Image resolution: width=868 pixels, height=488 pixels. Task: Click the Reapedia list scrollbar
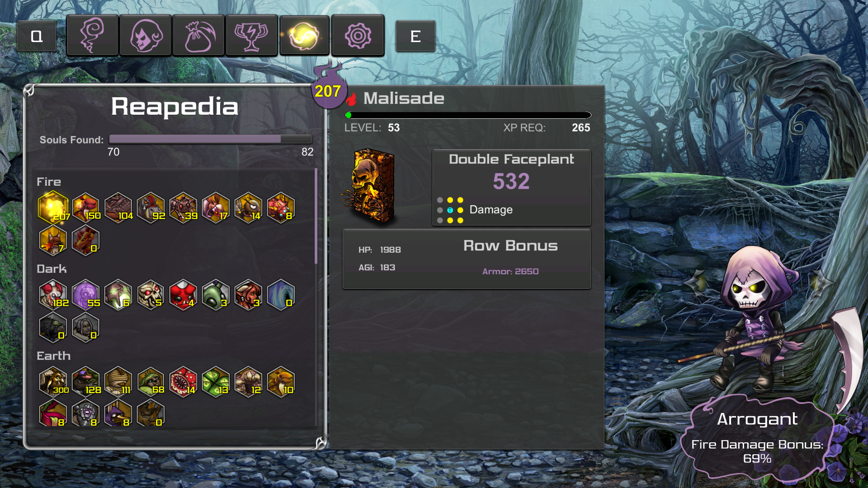tap(316, 216)
